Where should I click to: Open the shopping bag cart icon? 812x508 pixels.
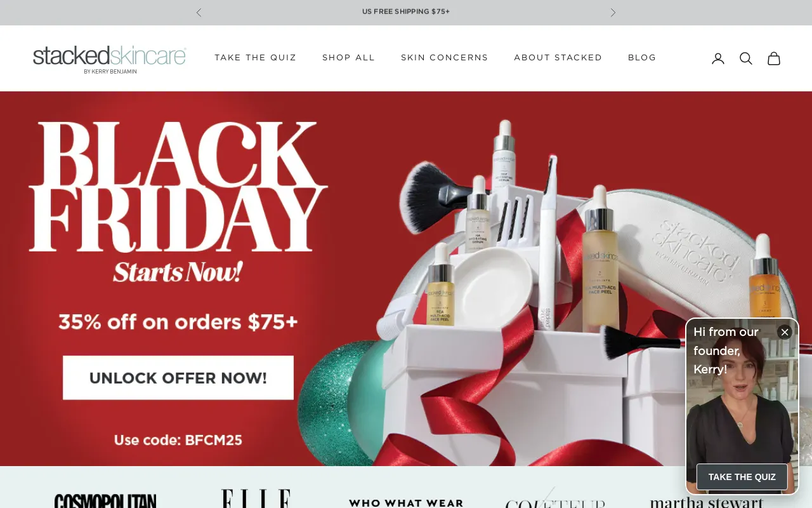pyautogui.click(x=774, y=58)
